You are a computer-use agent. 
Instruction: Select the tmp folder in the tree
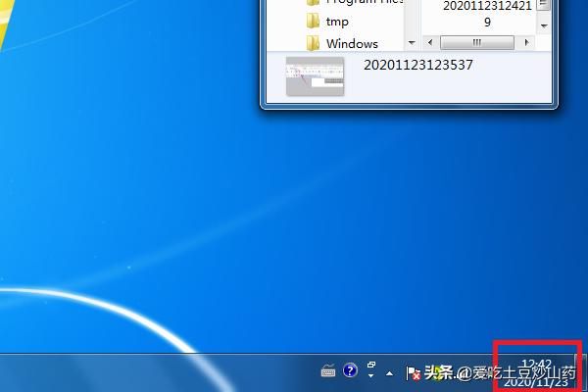(x=337, y=22)
